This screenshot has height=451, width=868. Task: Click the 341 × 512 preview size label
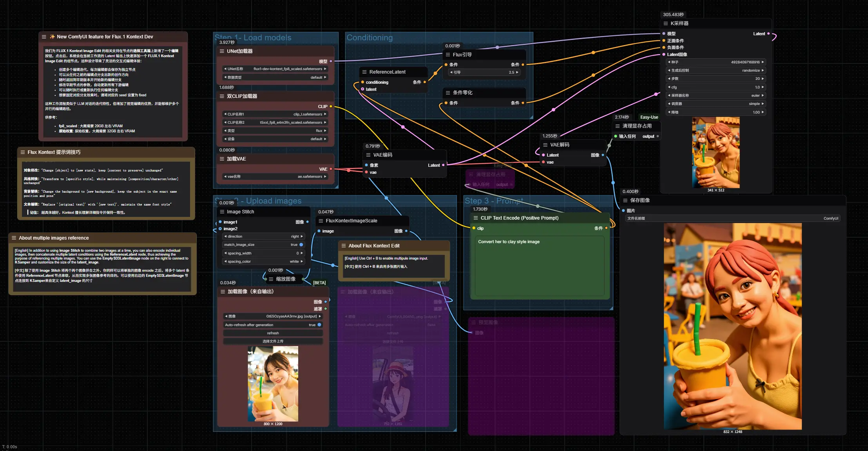pyautogui.click(x=716, y=190)
